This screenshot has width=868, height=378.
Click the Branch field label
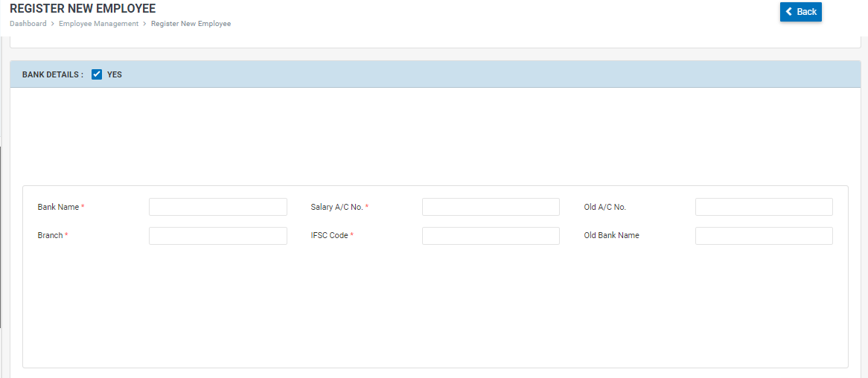50,235
